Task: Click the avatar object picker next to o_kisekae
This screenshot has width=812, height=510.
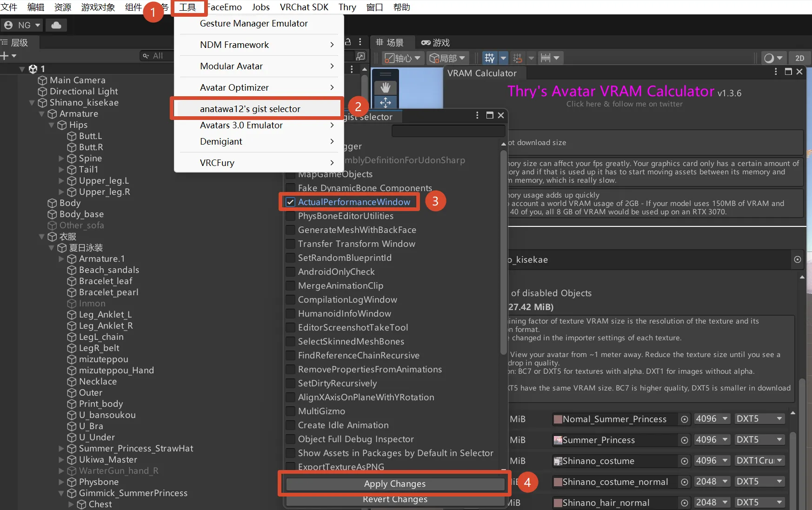Action: coord(798,259)
